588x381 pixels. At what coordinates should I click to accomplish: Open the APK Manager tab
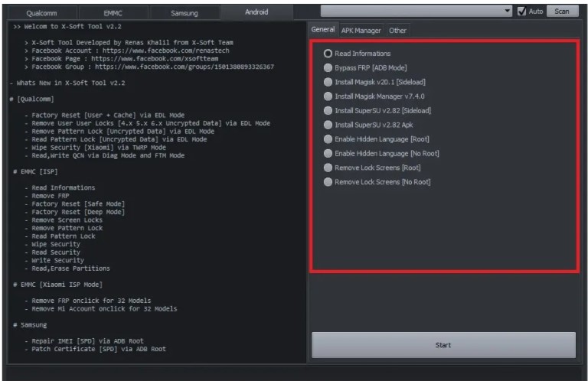[x=361, y=30]
